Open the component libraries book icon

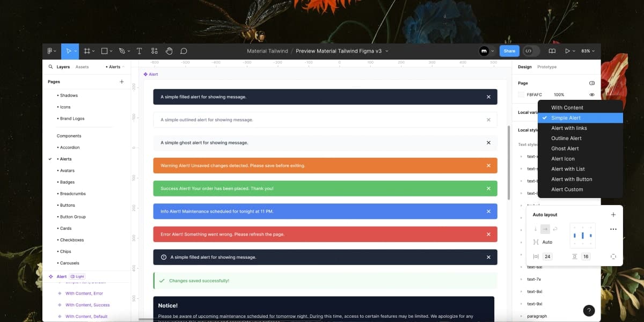tap(552, 50)
